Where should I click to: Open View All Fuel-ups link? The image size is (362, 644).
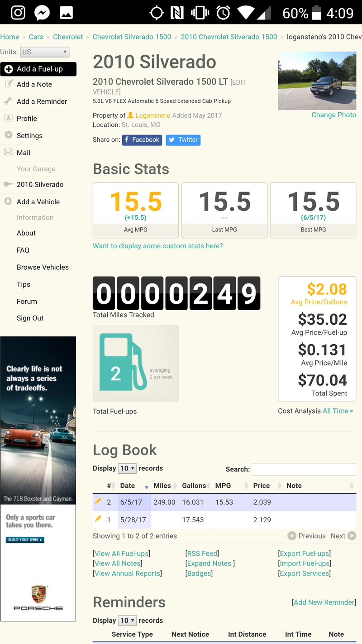click(121, 553)
